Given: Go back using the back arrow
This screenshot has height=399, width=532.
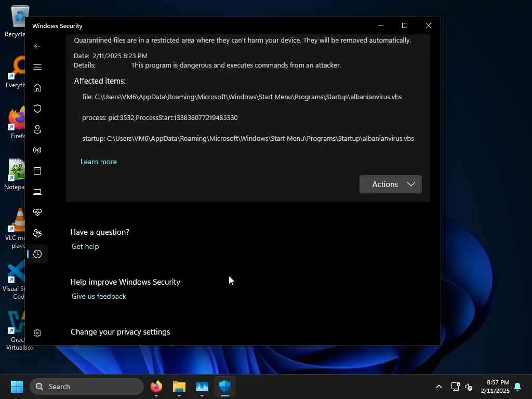Looking at the screenshot, I should 37,46.
